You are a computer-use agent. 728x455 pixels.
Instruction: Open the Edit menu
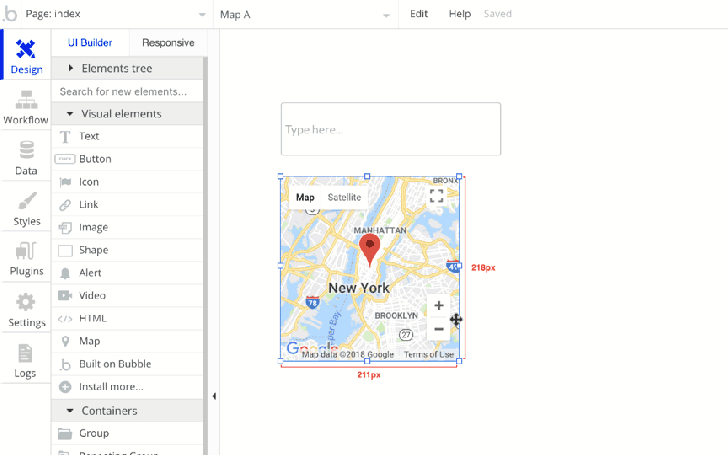tap(419, 14)
